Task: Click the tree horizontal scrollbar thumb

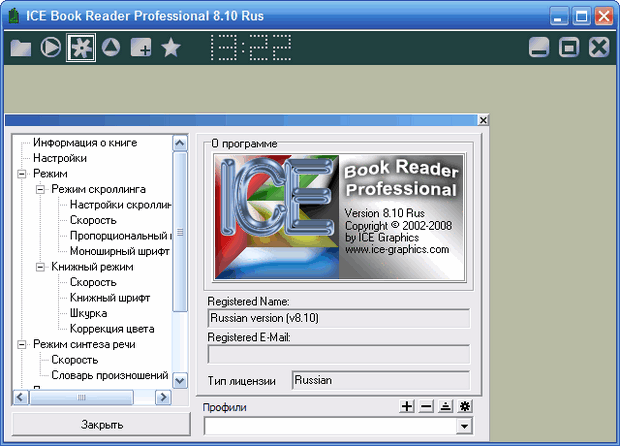Action: click(81, 397)
